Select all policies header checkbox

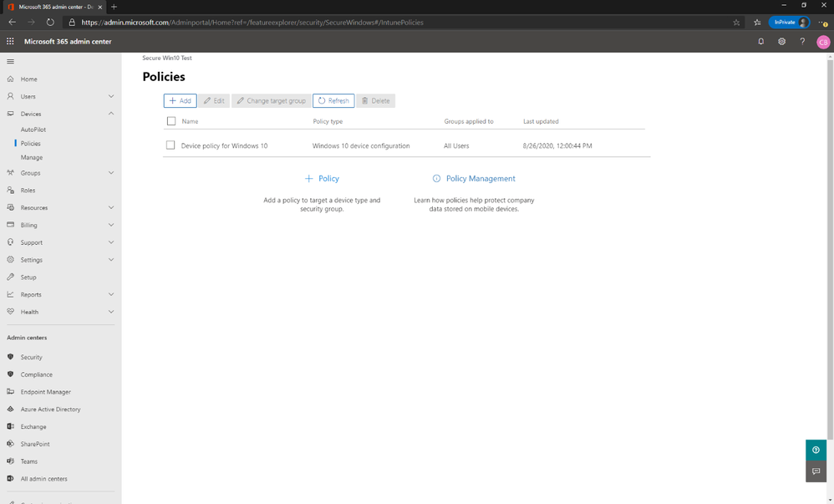pyautogui.click(x=171, y=121)
